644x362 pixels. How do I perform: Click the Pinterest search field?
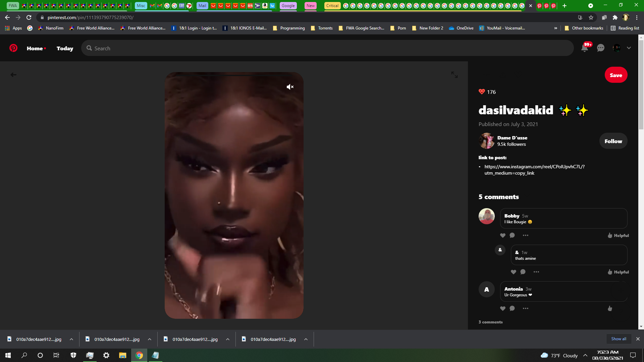(x=327, y=48)
